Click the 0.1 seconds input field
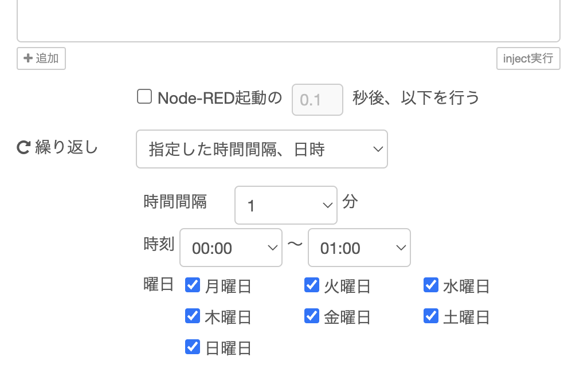The image size is (572, 392). click(318, 100)
